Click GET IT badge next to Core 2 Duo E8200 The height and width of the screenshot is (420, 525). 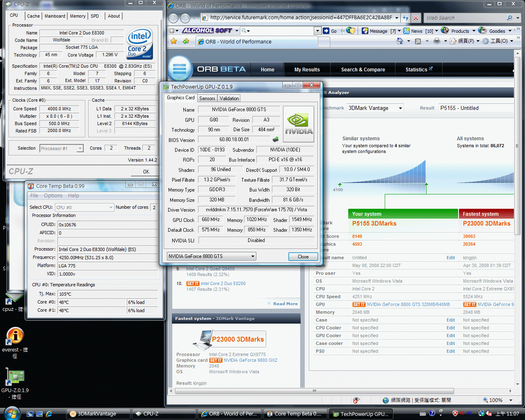pos(193,283)
